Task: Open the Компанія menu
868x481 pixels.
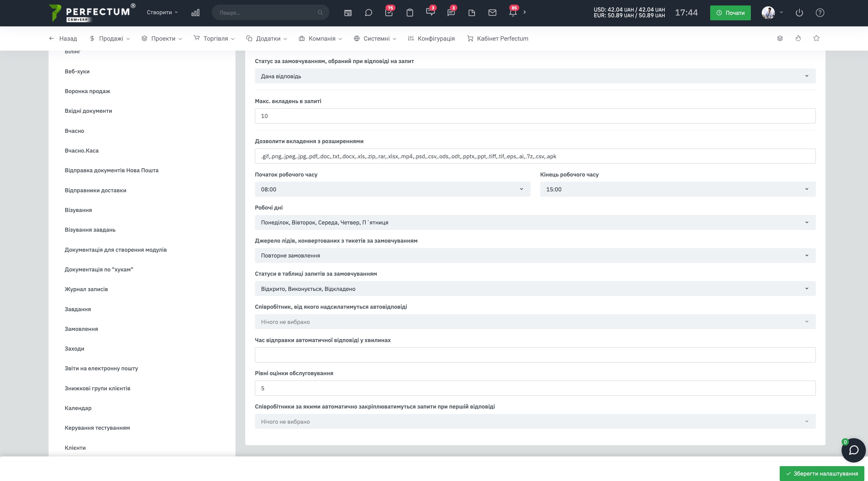Action: pos(320,39)
